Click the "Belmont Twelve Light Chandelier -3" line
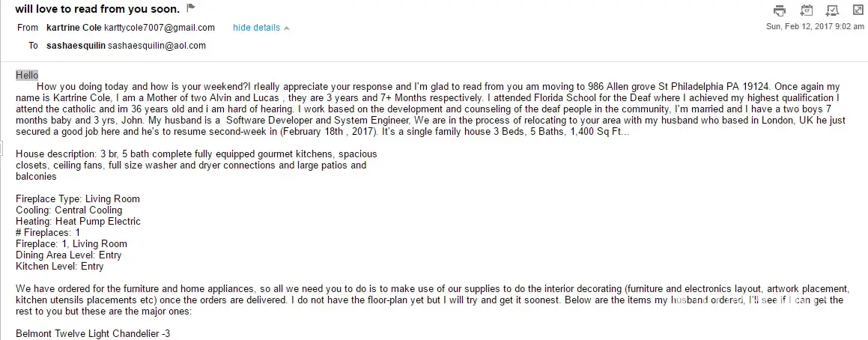868x340 pixels. (93, 333)
